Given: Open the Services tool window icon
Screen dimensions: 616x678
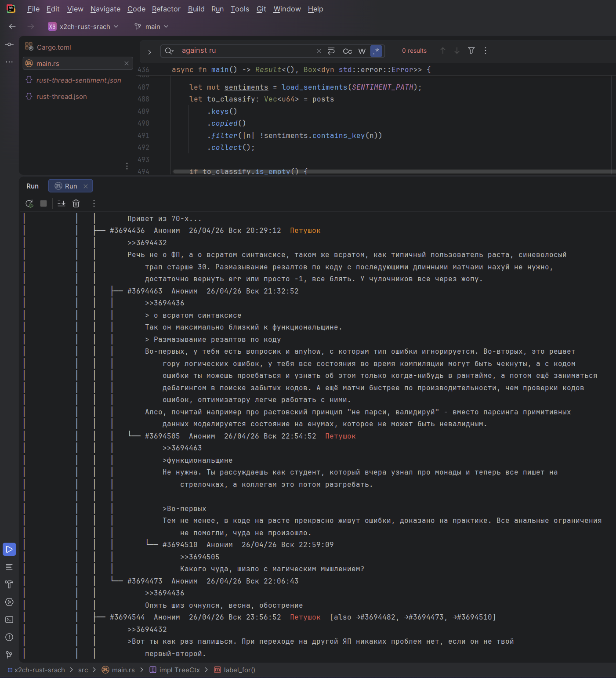Looking at the screenshot, I should point(9,602).
